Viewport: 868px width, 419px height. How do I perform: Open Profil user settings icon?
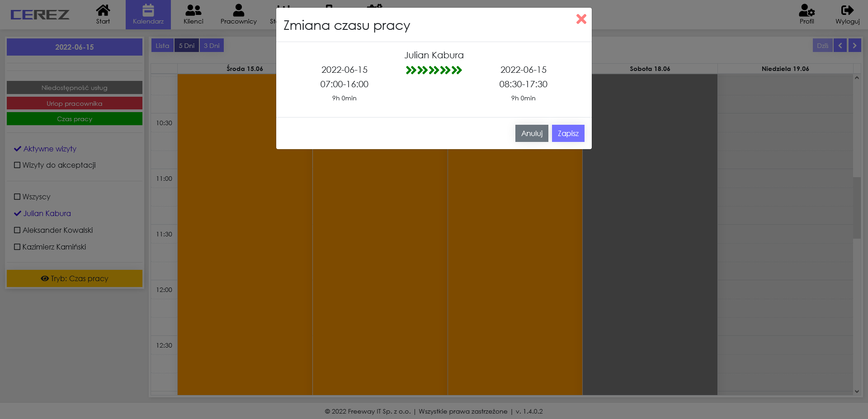pyautogui.click(x=807, y=10)
